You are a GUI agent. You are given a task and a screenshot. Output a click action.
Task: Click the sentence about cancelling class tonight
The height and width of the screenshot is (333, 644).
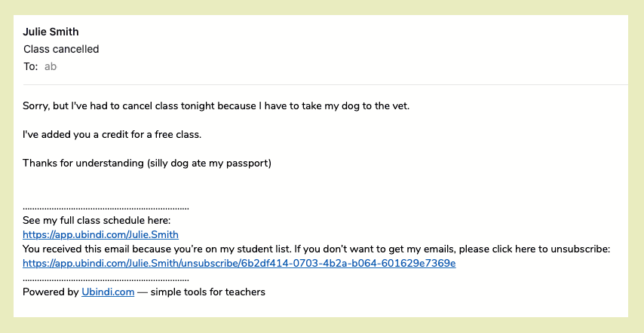216,105
